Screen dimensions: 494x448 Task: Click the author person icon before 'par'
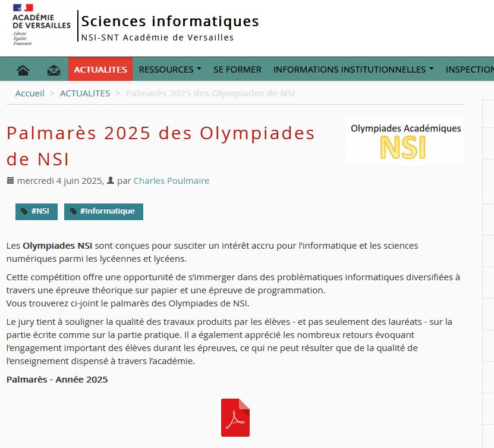pos(110,181)
